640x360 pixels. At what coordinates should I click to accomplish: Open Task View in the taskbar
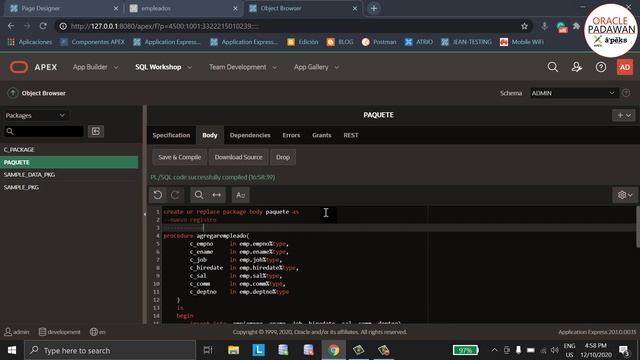click(208, 350)
